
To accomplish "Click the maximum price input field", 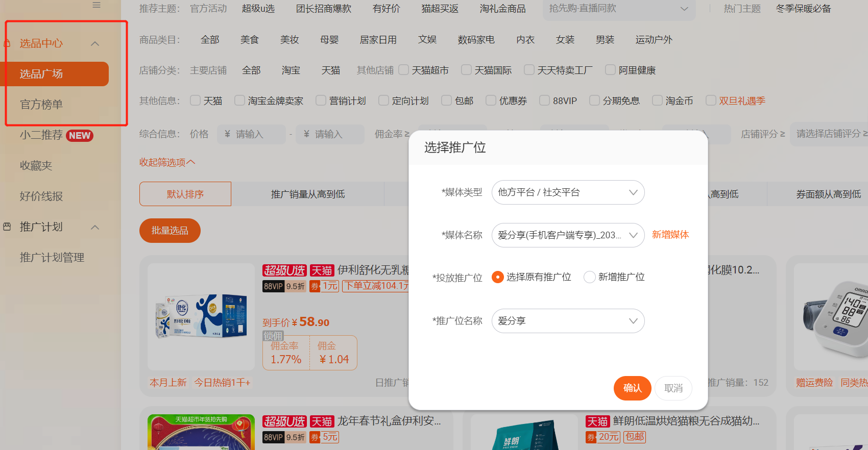I will click(330, 134).
